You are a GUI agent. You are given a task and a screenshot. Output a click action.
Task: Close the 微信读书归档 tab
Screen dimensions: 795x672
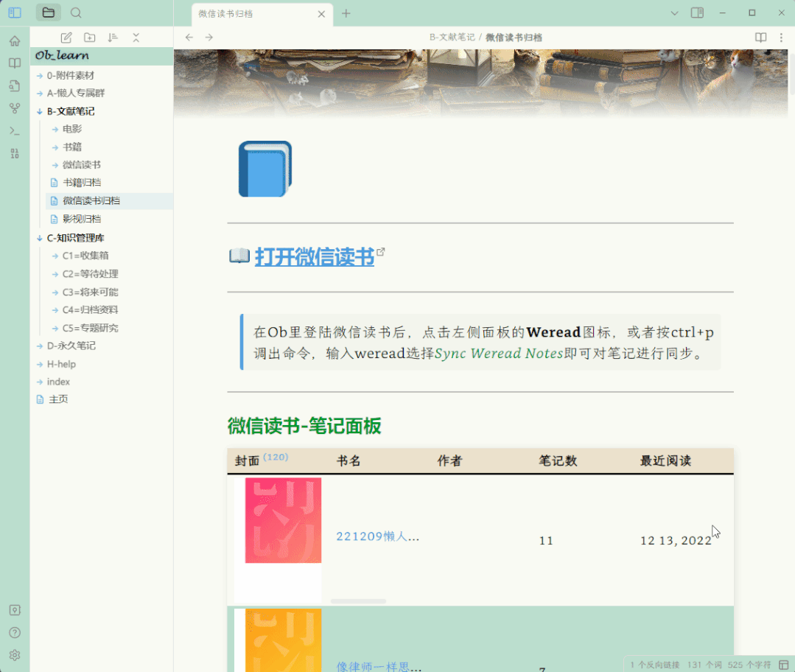coord(321,14)
